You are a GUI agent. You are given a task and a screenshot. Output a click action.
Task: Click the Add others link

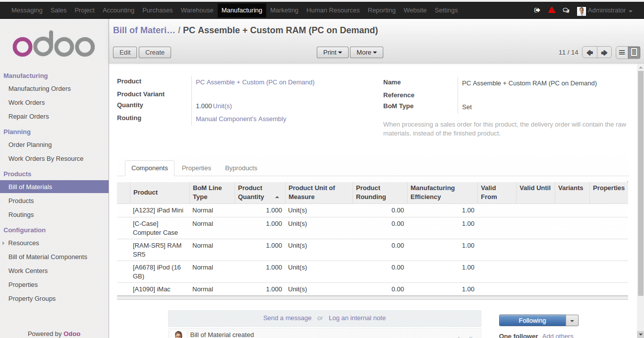pyautogui.click(x=558, y=336)
